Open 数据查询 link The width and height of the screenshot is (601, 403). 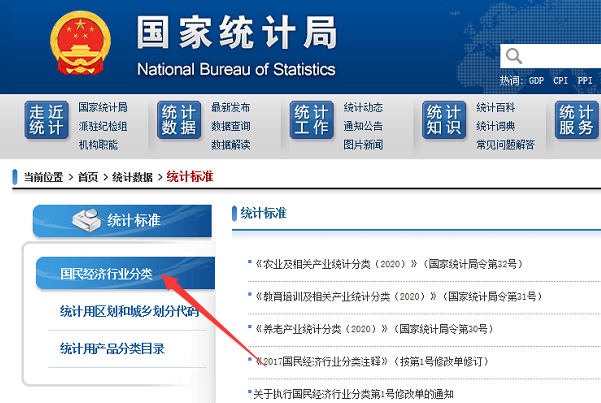pos(230,126)
